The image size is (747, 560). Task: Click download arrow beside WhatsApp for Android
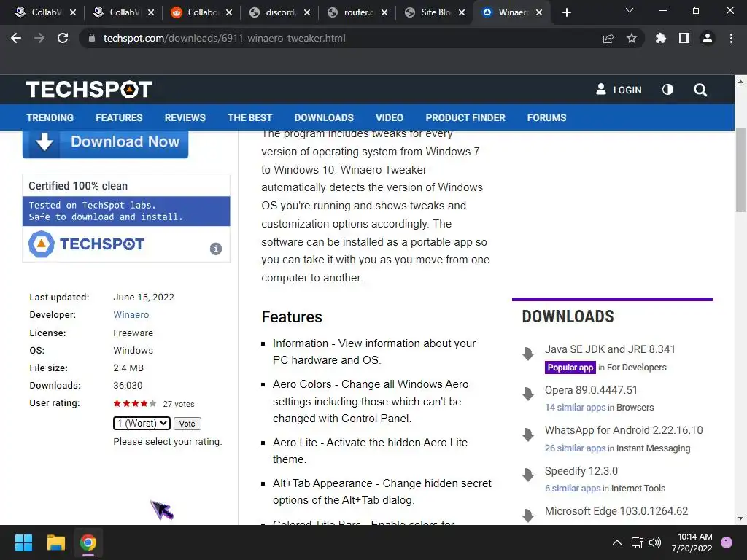[528, 435]
